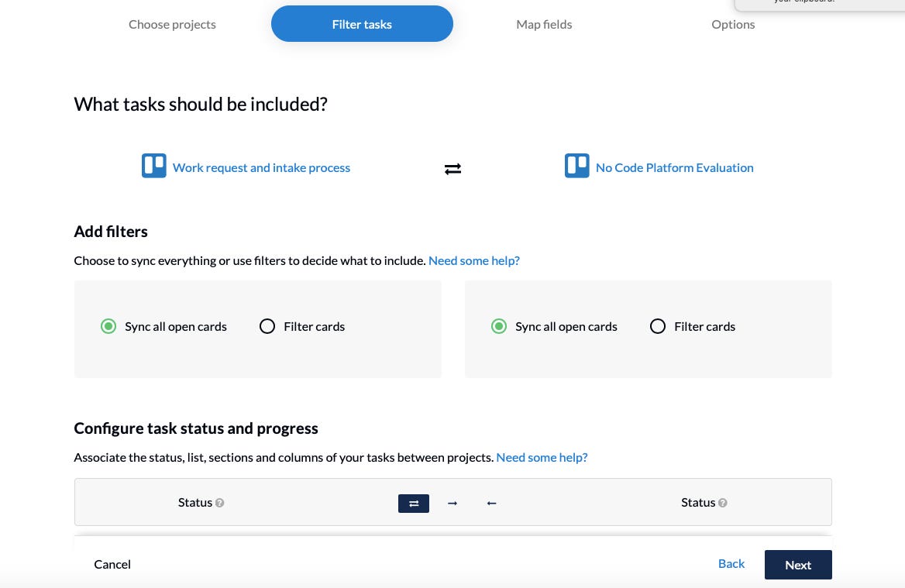Click Next to proceed to field mapping
905x588 pixels.
pyautogui.click(x=798, y=564)
